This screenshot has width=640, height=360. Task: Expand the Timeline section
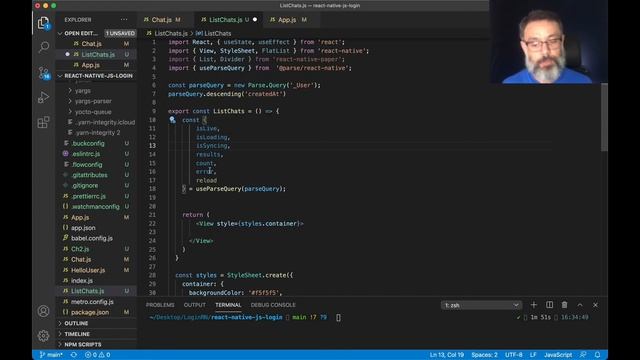77,333
